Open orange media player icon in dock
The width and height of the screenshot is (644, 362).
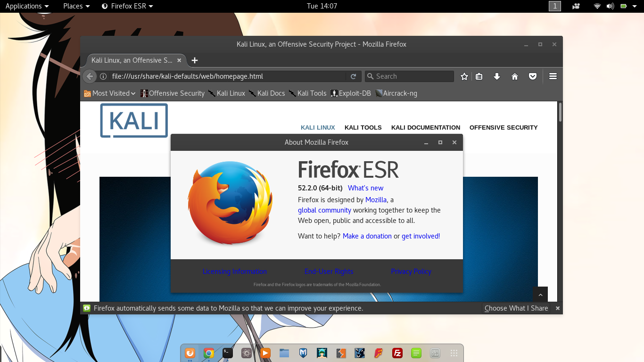pyautogui.click(x=265, y=353)
